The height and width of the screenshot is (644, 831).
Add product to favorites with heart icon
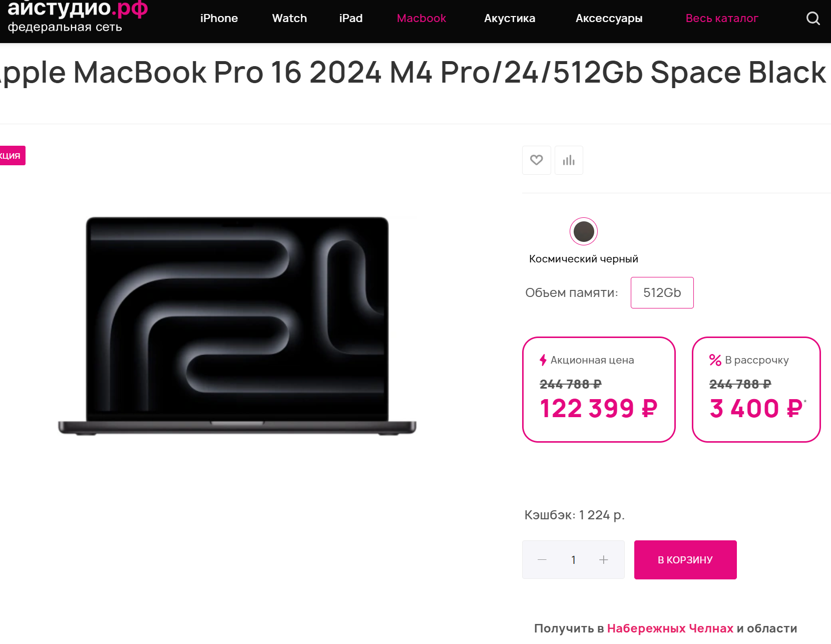click(x=537, y=160)
